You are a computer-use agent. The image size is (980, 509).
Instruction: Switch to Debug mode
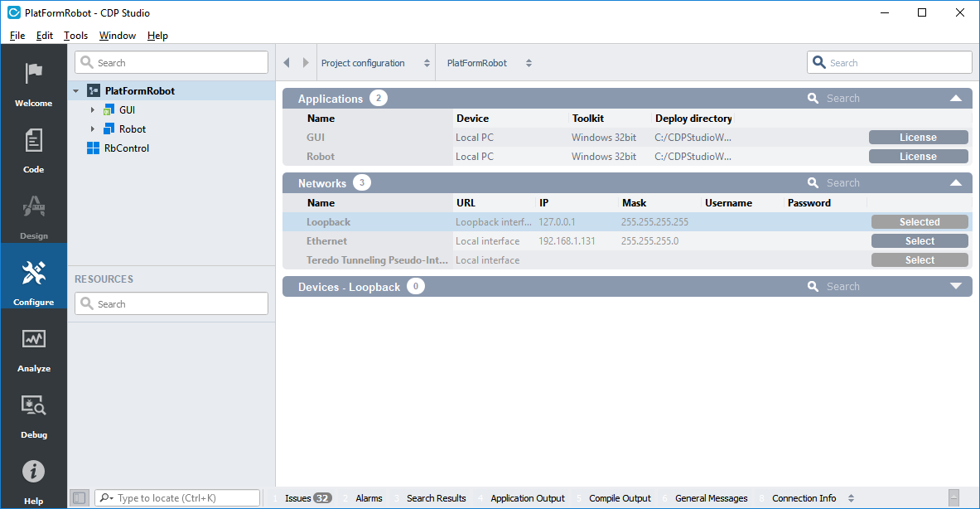point(34,416)
